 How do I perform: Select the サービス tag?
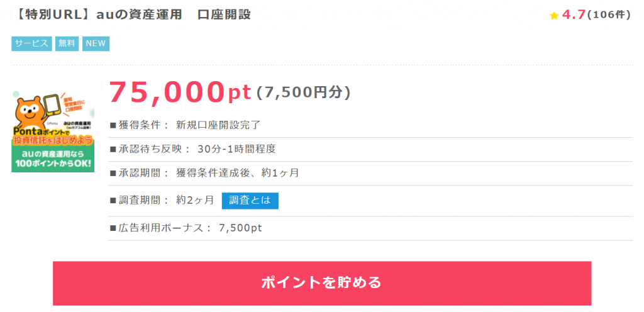pyautogui.click(x=31, y=43)
